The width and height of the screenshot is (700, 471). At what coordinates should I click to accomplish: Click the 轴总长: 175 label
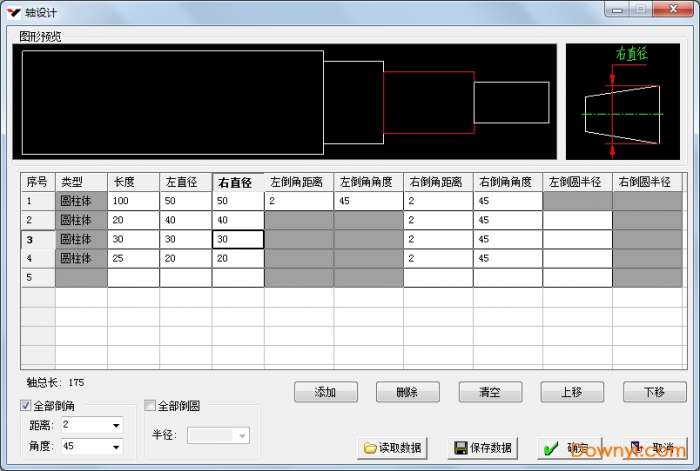pos(55,383)
